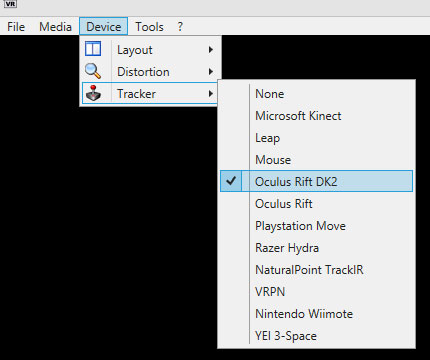430x360 pixels.
Task: Select None as the tracker
Action: pyautogui.click(x=316, y=94)
